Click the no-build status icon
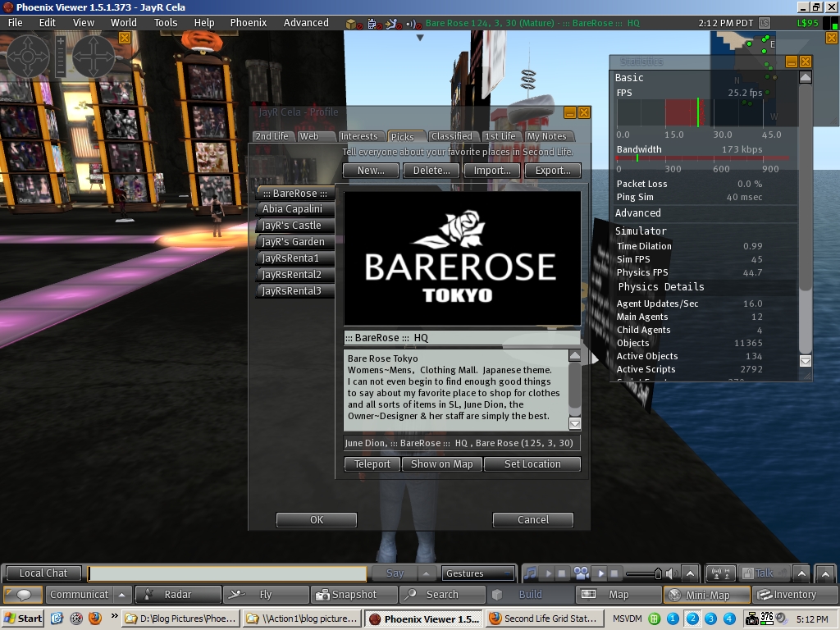 (353, 24)
